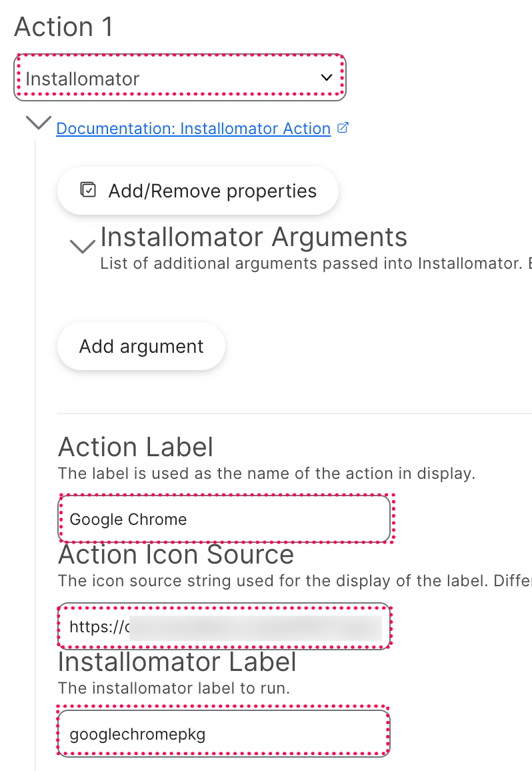Collapse the Action 1 details chevron
532x771 pixels.
[38, 123]
